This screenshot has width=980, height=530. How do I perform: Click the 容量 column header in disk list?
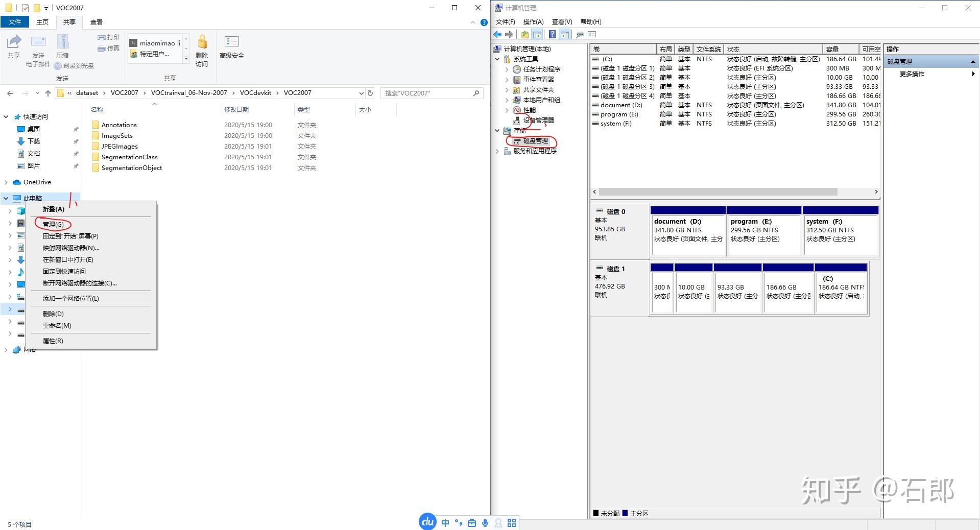point(841,49)
